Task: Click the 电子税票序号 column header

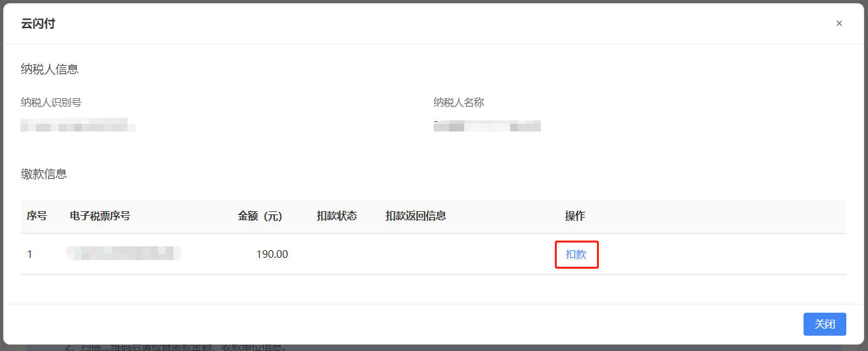Action: 100,216
